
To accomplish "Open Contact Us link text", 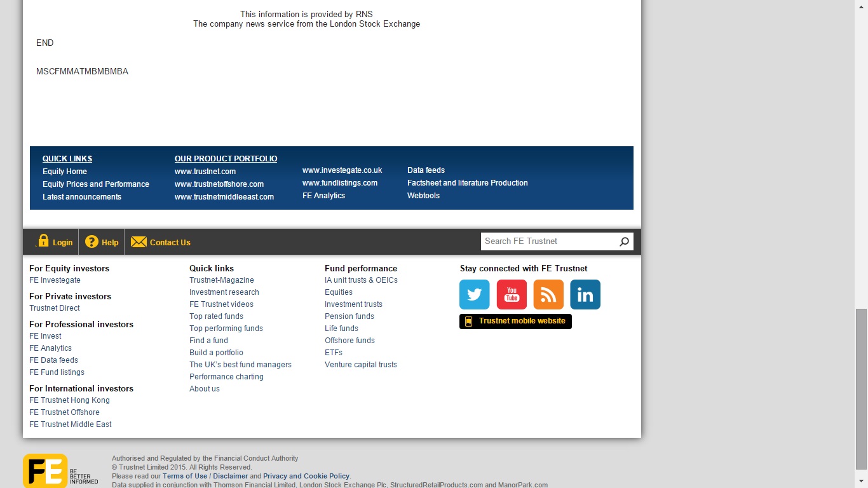I will [x=170, y=243].
